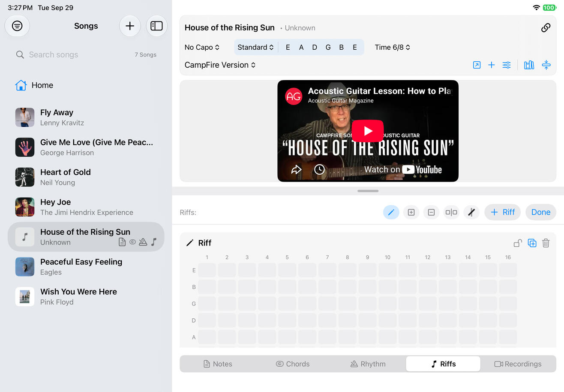Click the Hey Joe album artwork
The image size is (564, 392).
click(25, 207)
